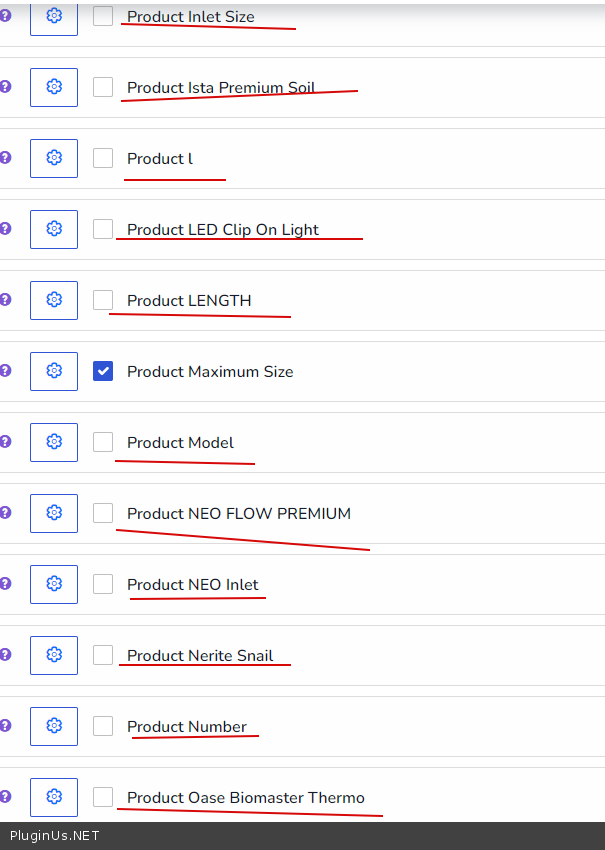Open gear settings for Product NEO FLOW PREMIUM
The image size is (605, 850).
click(x=54, y=513)
